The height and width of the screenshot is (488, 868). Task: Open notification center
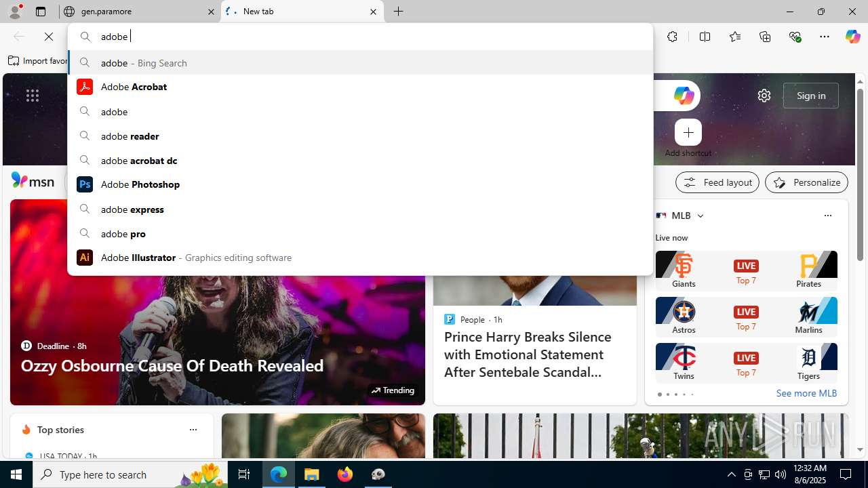(x=846, y=474)
